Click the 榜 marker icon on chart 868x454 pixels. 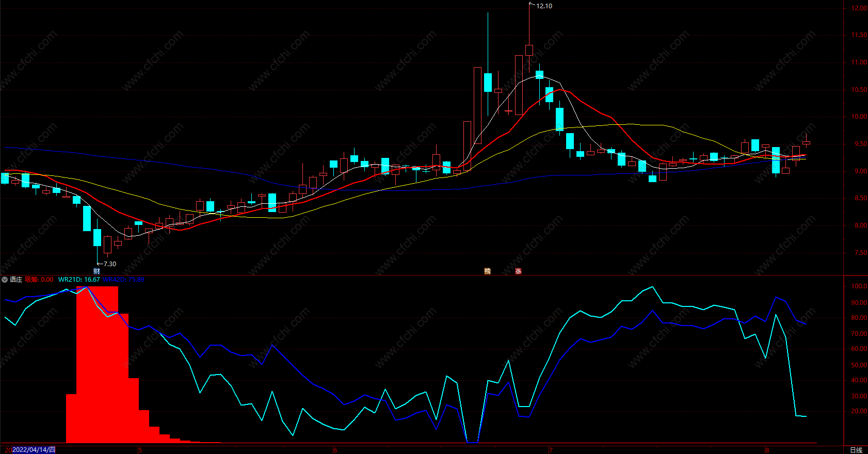tap(487, 271)
